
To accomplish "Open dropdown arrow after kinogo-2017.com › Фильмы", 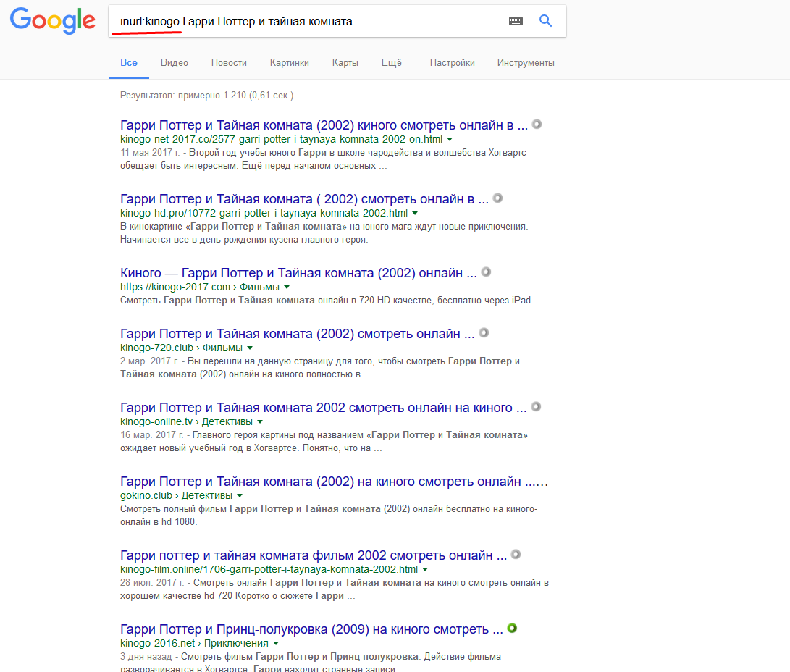I will (287, 287).
